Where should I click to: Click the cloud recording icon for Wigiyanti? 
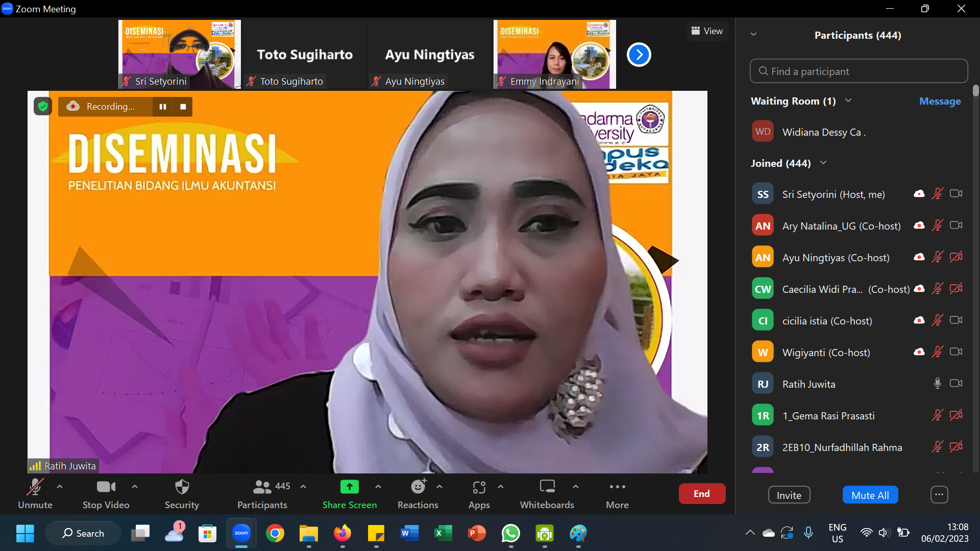[919, 352]
